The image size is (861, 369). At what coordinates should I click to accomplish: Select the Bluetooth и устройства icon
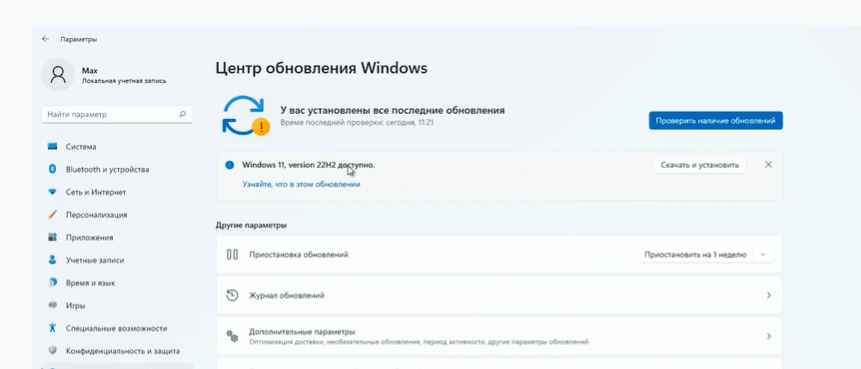coord(53,169)
